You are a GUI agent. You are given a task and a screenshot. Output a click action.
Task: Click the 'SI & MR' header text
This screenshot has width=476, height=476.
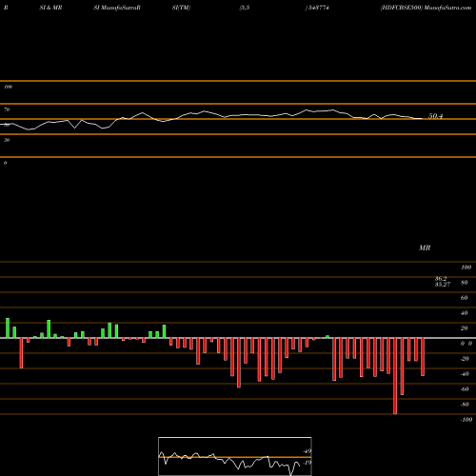pos(50,8)
